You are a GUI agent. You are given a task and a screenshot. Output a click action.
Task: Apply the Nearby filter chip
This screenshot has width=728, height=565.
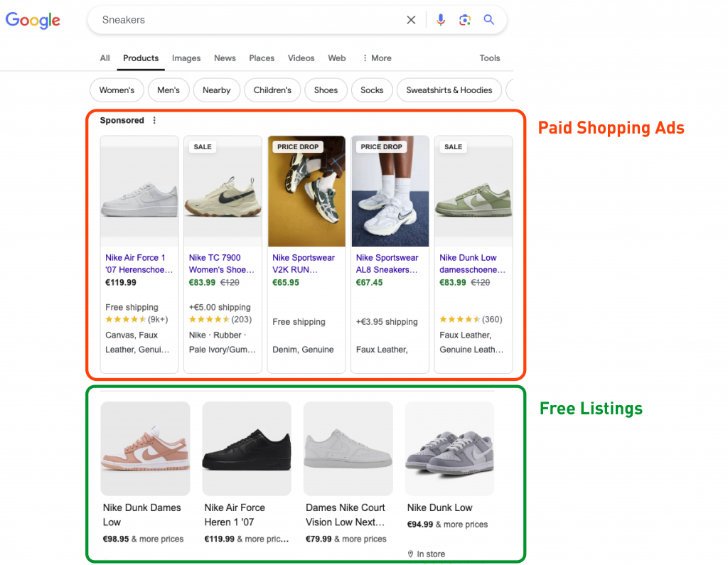click(x=216, y=90)
